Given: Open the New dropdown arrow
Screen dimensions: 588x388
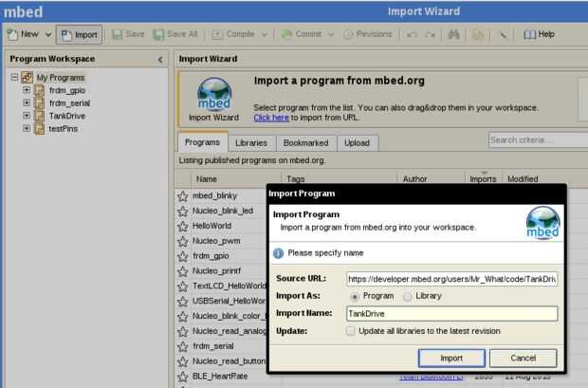Looking at the screenshot, I should pyautogui.click(x=48, y=34).
